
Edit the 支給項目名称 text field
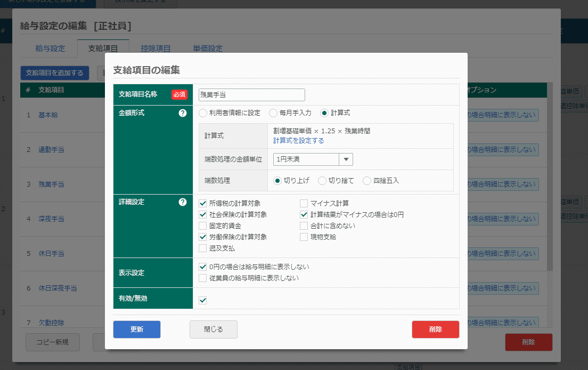(251, 95)
